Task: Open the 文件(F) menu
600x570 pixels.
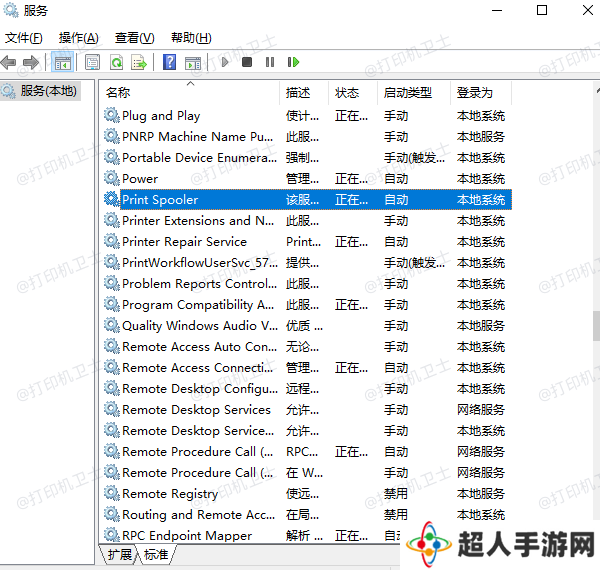Action: coord(23,38)
